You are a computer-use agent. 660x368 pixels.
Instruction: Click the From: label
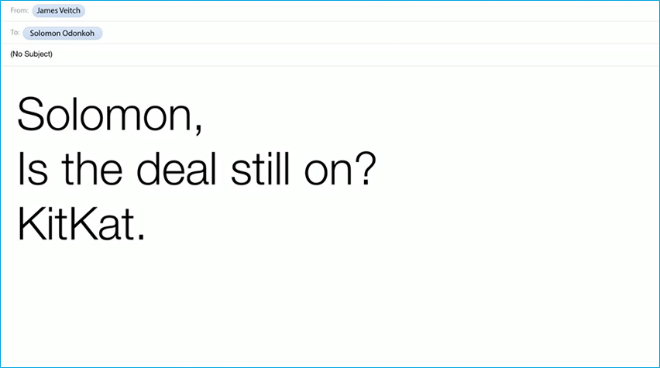[x=19, y=11]
